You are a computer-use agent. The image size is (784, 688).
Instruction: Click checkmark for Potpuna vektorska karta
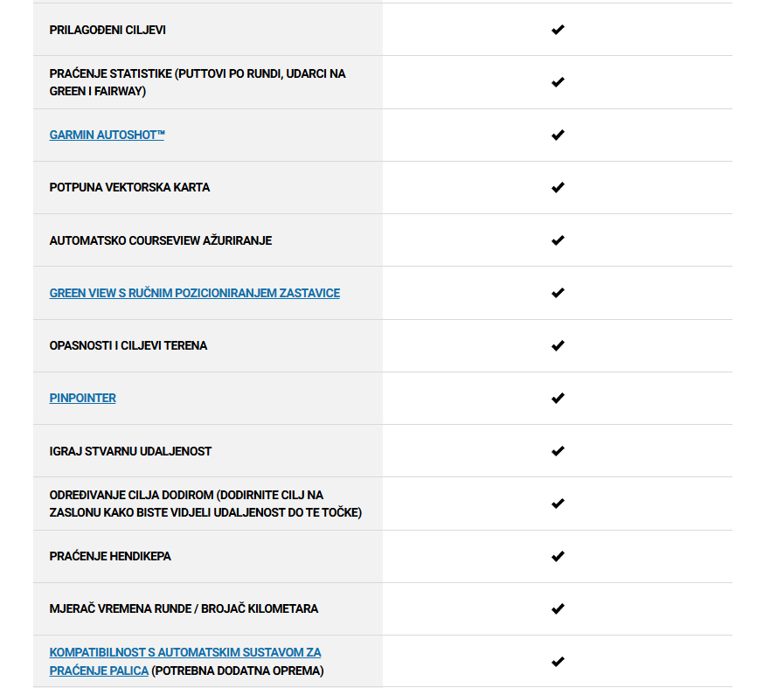pyautogui.click(x=558, y=187)
